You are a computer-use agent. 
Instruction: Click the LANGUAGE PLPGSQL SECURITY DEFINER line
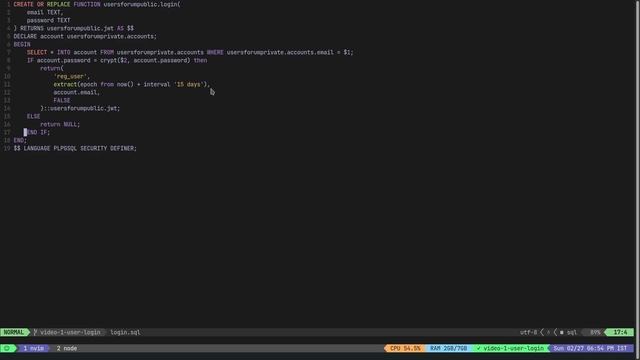[75, 148]
